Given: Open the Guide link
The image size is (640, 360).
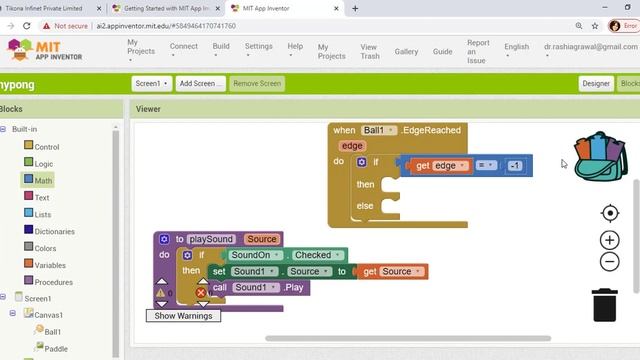Looking at the screenshot, I should (442, 51).
